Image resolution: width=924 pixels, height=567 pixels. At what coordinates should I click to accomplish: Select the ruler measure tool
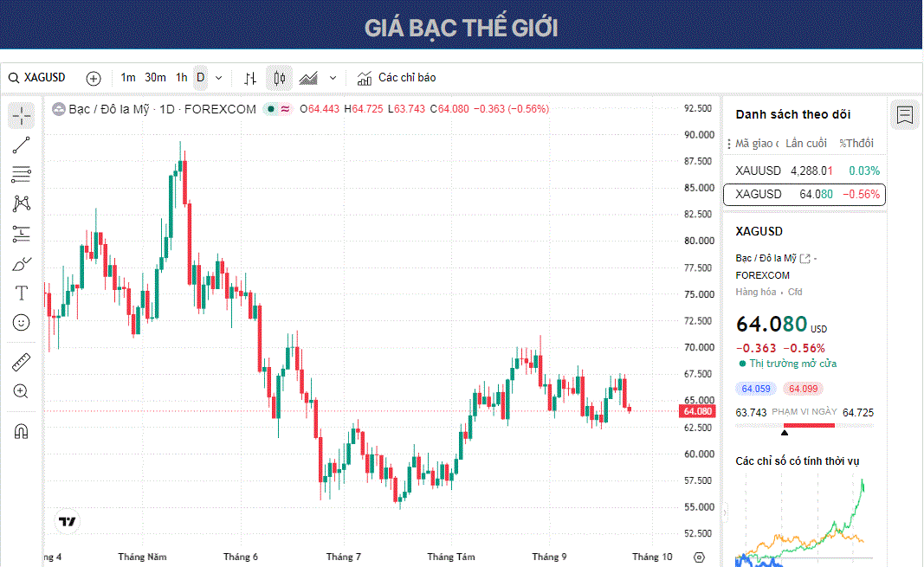point(21,362)
